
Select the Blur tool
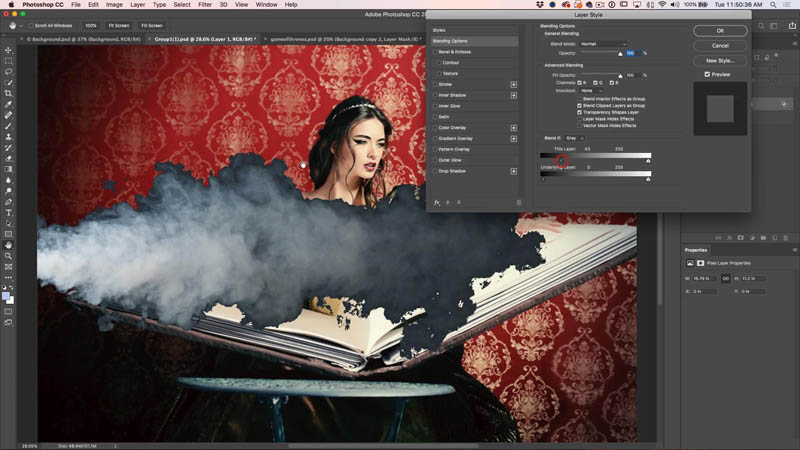[x=8, y=180]
